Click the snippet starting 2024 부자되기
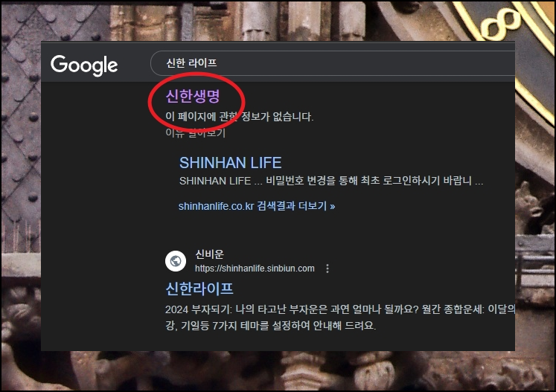Screen dimensions: 556x392 coord(340,317)
